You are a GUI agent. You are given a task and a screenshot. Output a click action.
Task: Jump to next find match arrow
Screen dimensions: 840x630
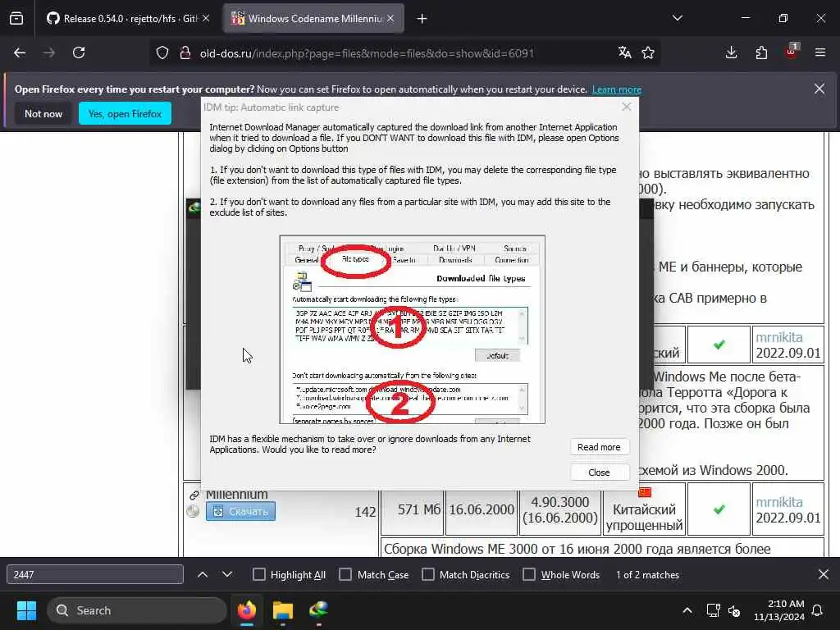(x=227, y=574)
